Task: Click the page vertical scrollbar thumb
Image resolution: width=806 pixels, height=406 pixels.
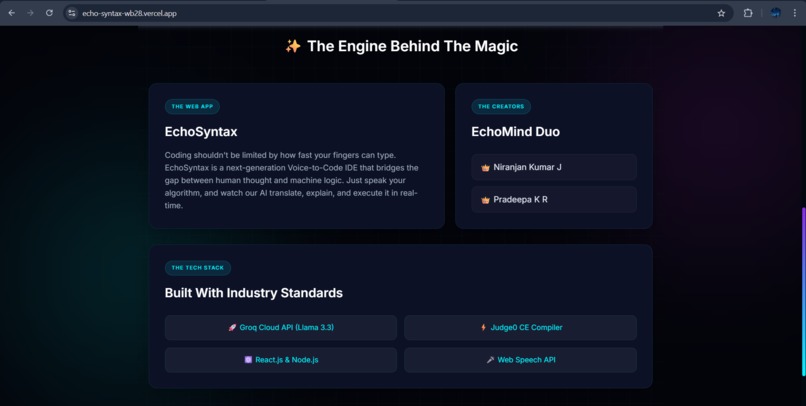Action: (803, 291)
